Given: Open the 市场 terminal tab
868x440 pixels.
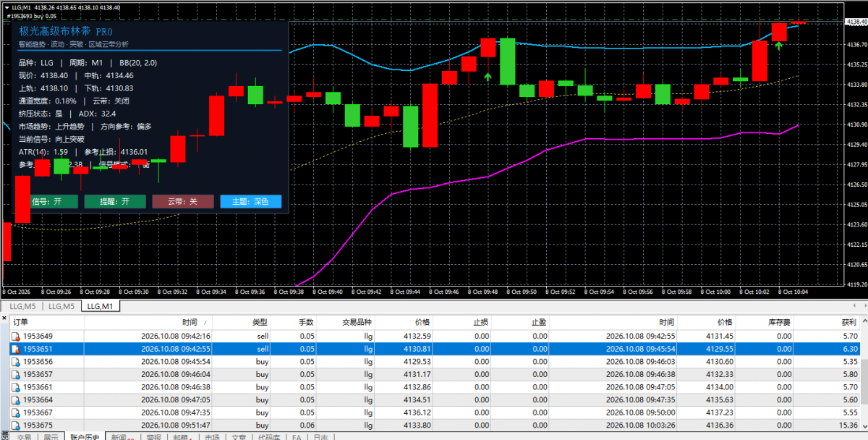Looking at the screenshot, I should pyautogui.click(x=211, y=436).
